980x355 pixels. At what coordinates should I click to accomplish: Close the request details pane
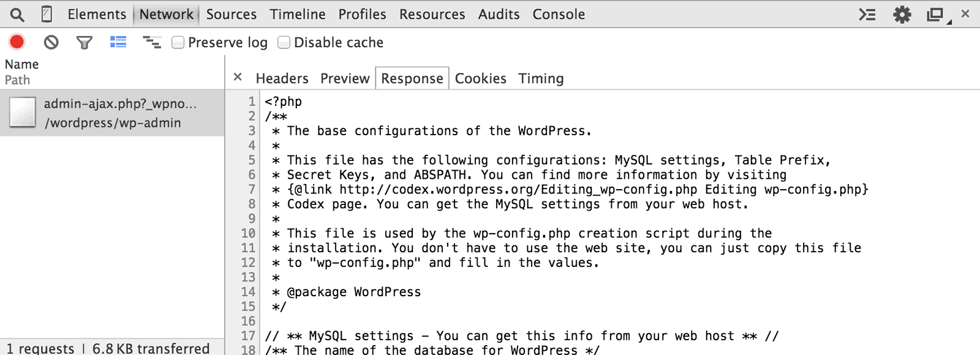point(238,77)
